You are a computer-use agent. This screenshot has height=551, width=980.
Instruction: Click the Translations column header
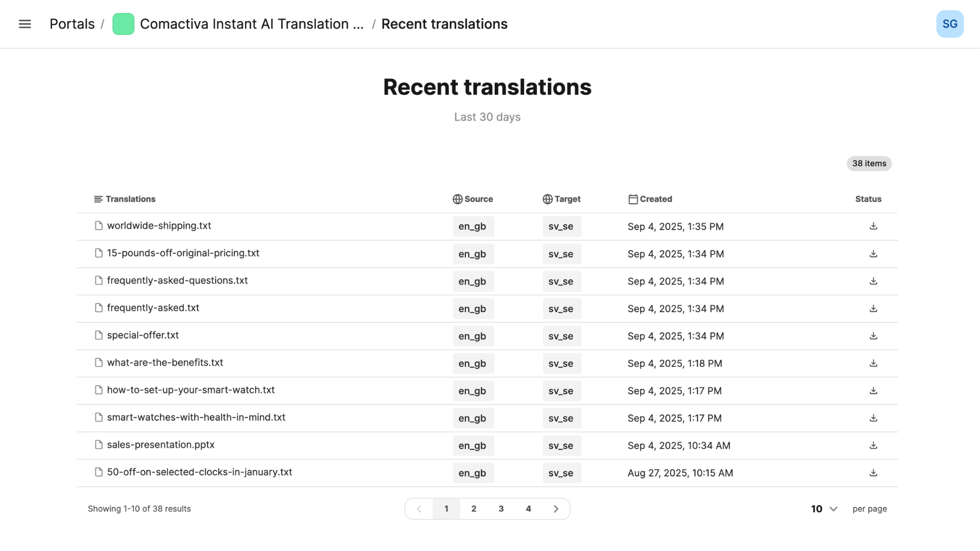pos(125,199)
